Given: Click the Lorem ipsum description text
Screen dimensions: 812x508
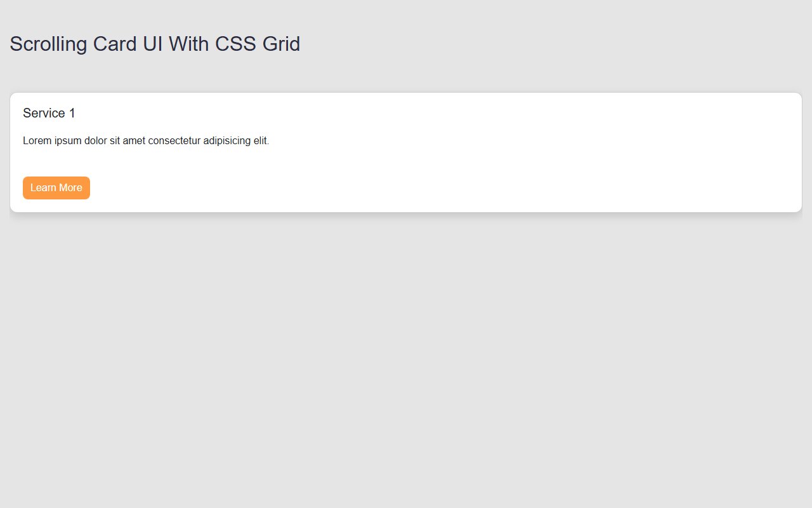Looking at the screenshot, I should tap(146, 140).
